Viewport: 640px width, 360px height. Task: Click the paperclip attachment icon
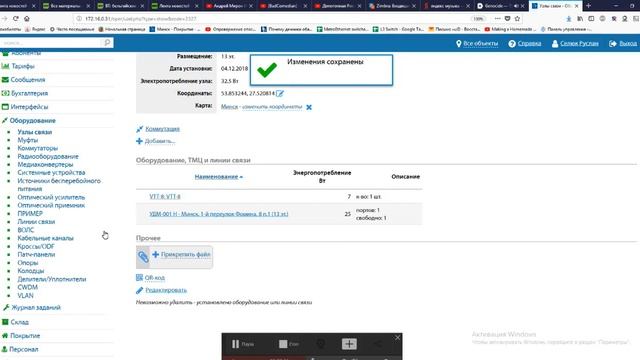[143, 257]
